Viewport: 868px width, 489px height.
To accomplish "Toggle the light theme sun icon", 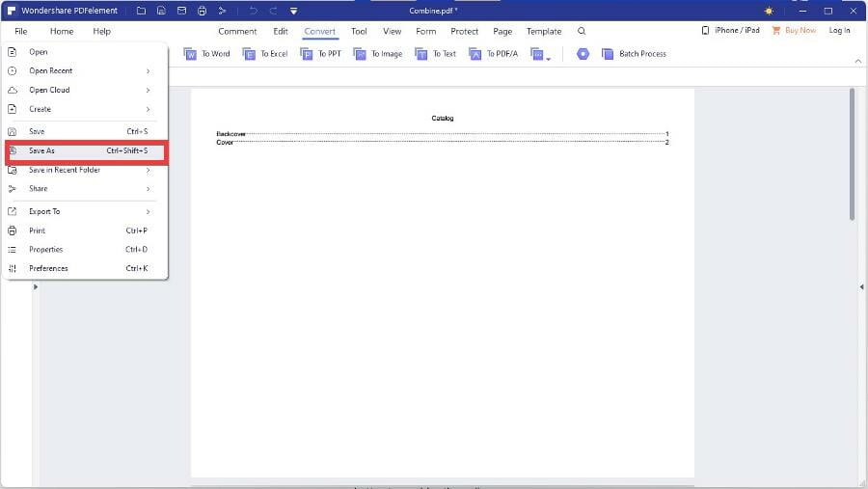I will (x=769, y=11).
